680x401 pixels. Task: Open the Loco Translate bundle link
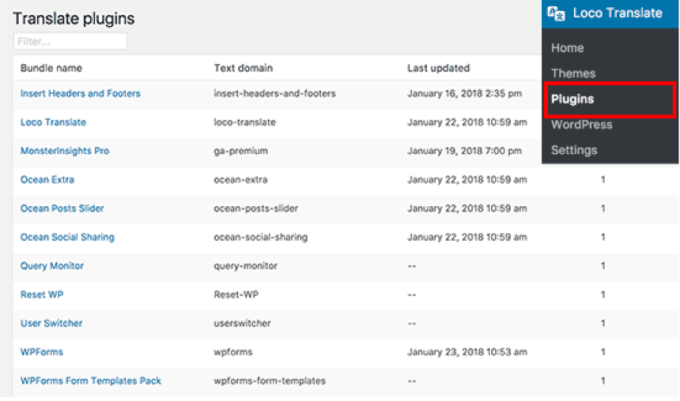click(x=53, y=122)
